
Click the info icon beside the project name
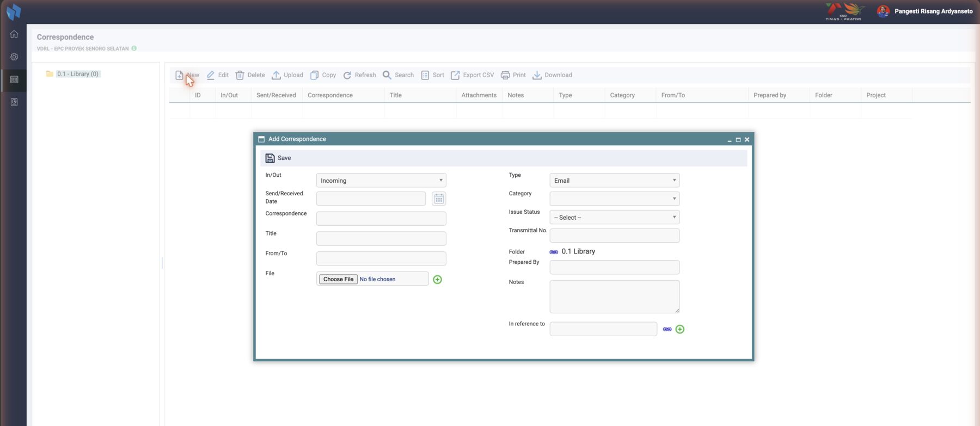click(x=134, y=48)
